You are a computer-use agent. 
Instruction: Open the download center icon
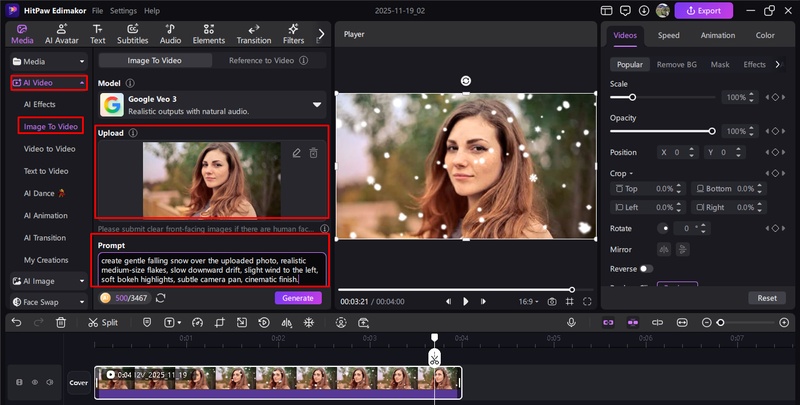643,10
